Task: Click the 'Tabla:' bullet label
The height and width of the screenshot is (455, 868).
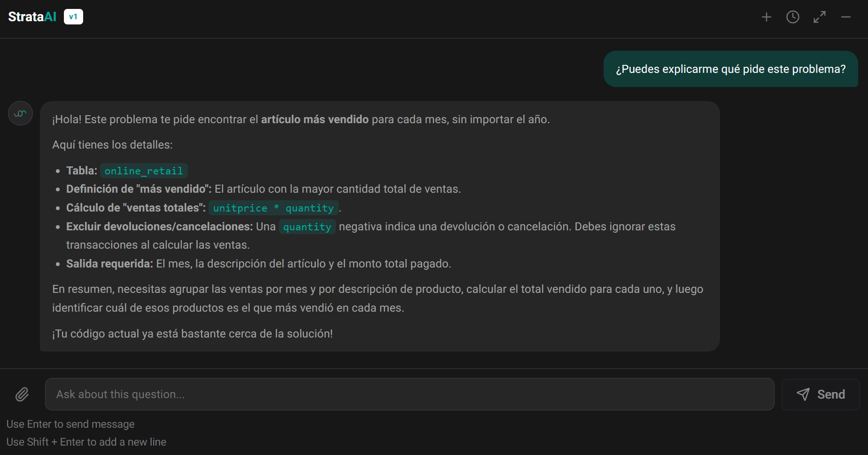Action: pos(82,171)
